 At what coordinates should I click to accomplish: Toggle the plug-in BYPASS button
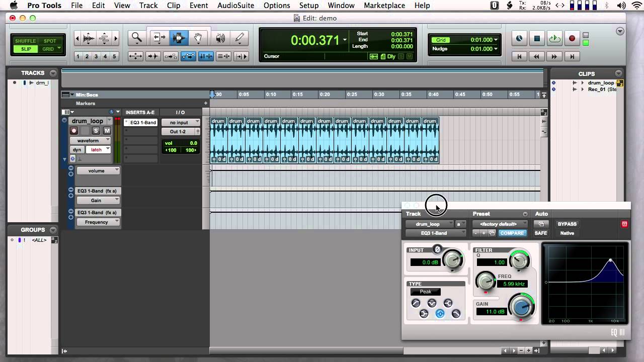coord(567,224)
